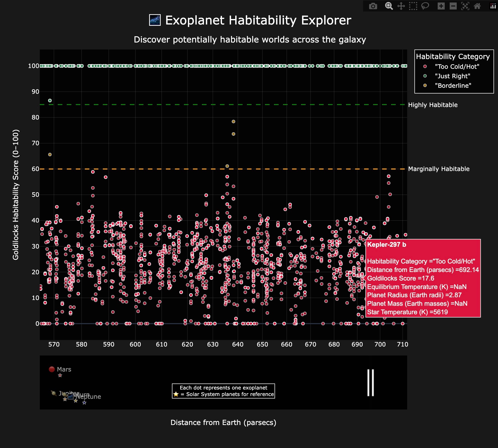This screenshot has width=498, height=448.
Task: Download plot as PNG camera icon
Action: coord(373,6)
